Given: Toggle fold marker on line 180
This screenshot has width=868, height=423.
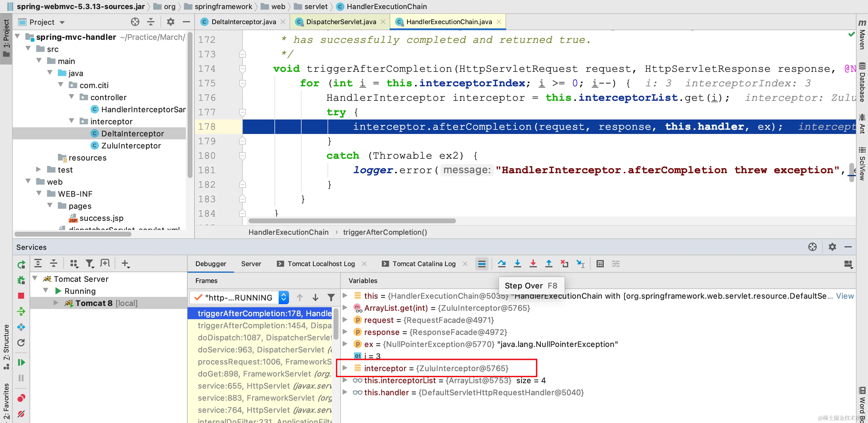Looking at the screenshot, I should point(242,156).
